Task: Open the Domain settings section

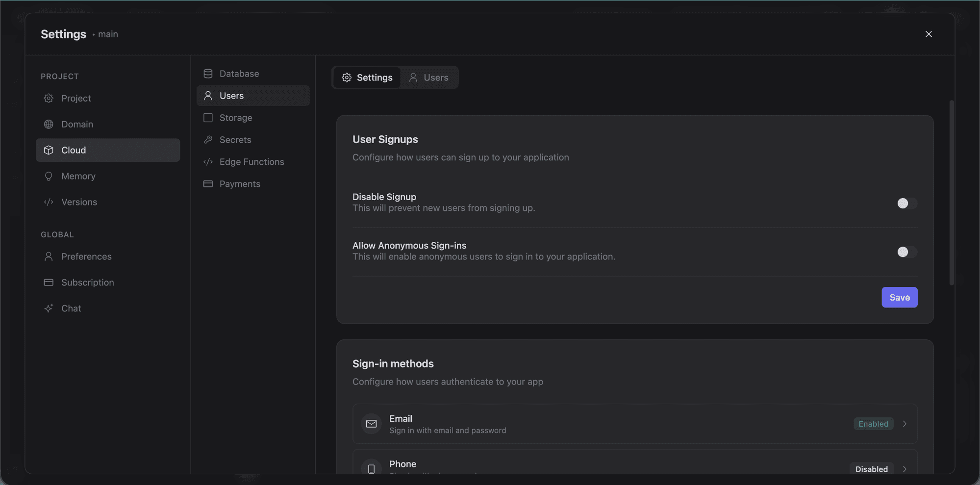Action: pyautogui.click(x=108, y=124)
